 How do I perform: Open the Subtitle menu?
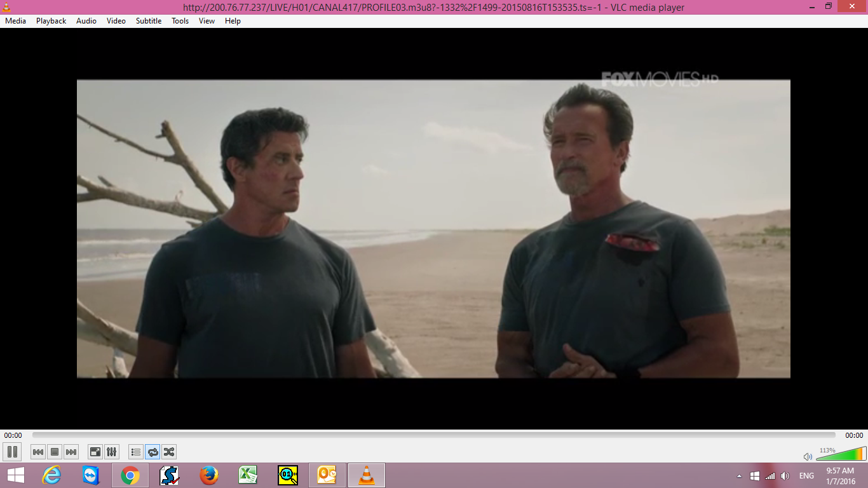tap(149, 21)
